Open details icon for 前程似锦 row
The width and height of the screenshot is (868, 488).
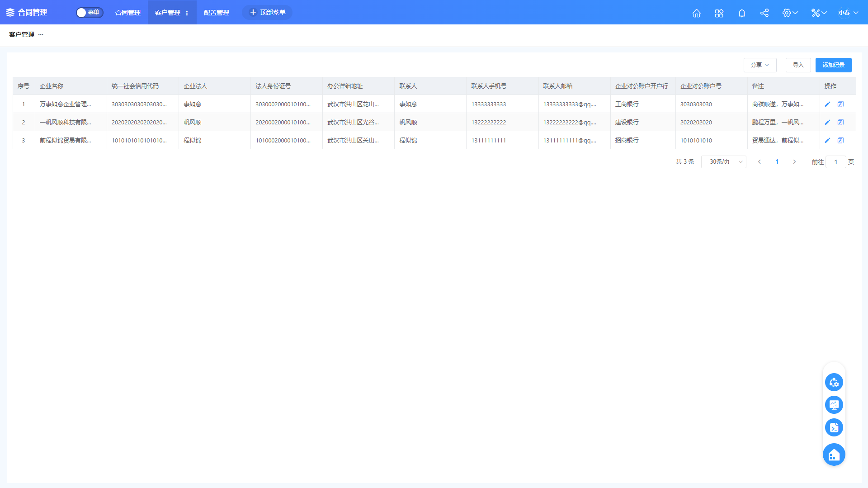(840, 140)
